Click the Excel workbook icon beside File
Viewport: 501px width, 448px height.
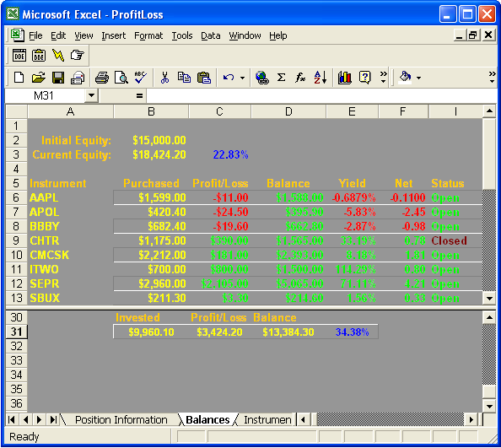(17, 35)
